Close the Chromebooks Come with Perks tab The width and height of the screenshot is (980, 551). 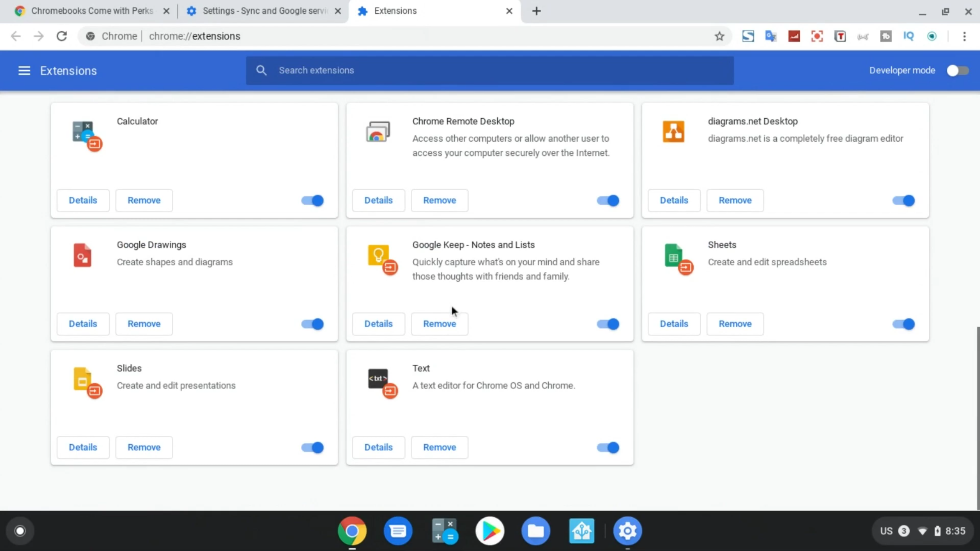click(166, 11)
